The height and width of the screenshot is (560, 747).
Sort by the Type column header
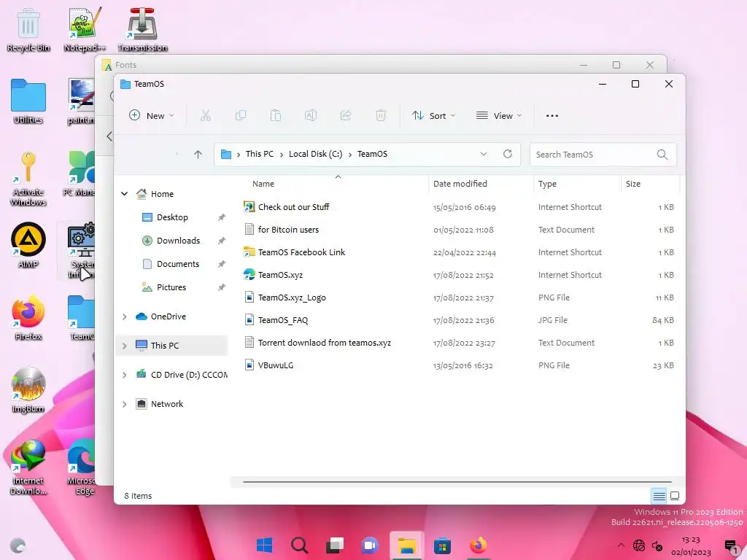coord(547,184)
